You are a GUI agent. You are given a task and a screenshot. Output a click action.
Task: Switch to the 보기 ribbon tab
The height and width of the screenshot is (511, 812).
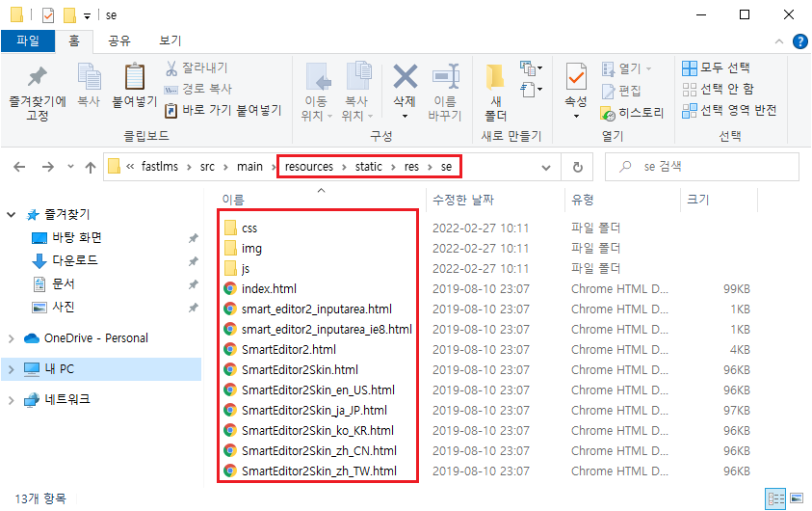click(170, 40)
